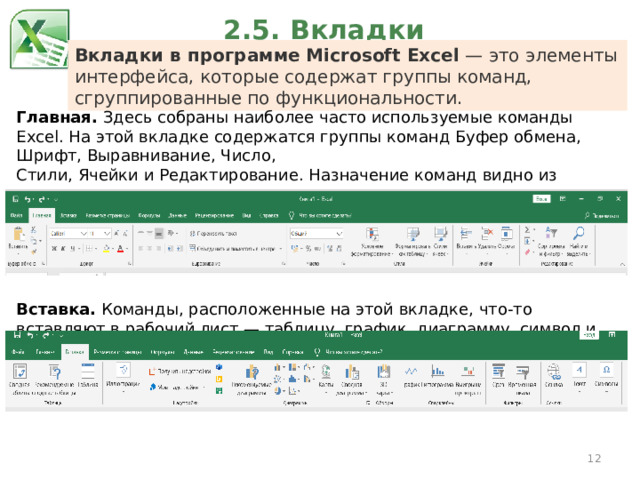
Task: Open the Формулы tab in upper window
Action: pos(149,215)
